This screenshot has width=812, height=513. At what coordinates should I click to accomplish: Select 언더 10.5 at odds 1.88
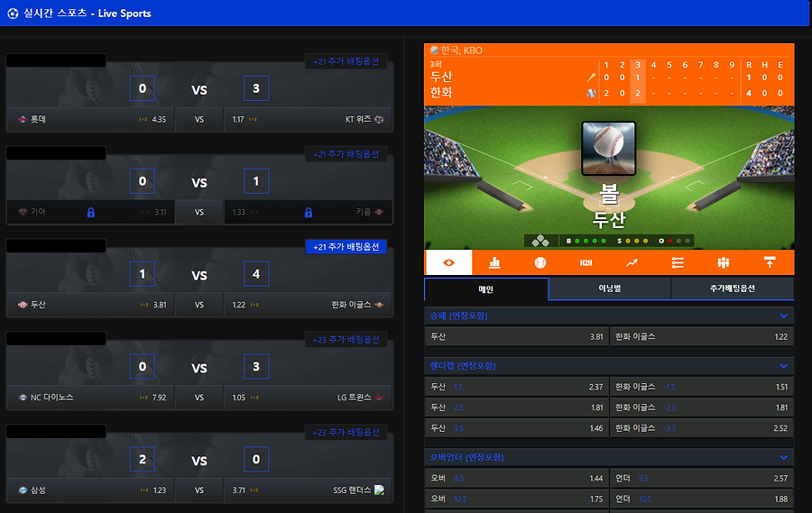point(702,499)
